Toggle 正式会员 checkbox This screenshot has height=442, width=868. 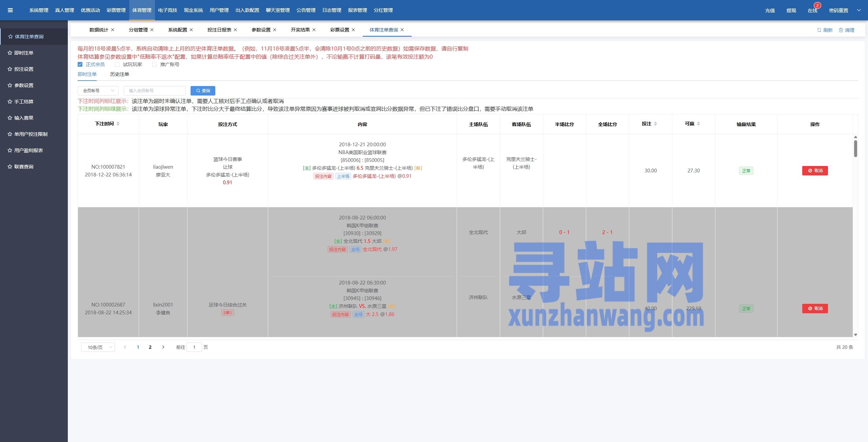[x=80, y=64]
